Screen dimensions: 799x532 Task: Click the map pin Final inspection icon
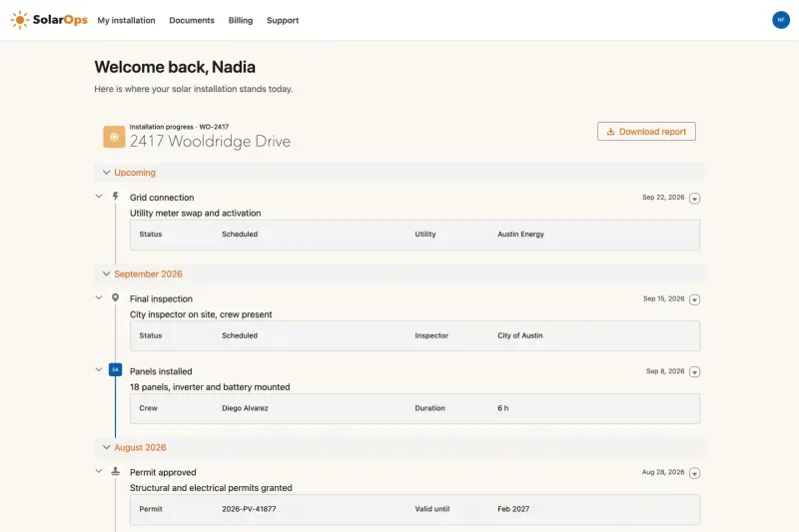coord(116,297)
